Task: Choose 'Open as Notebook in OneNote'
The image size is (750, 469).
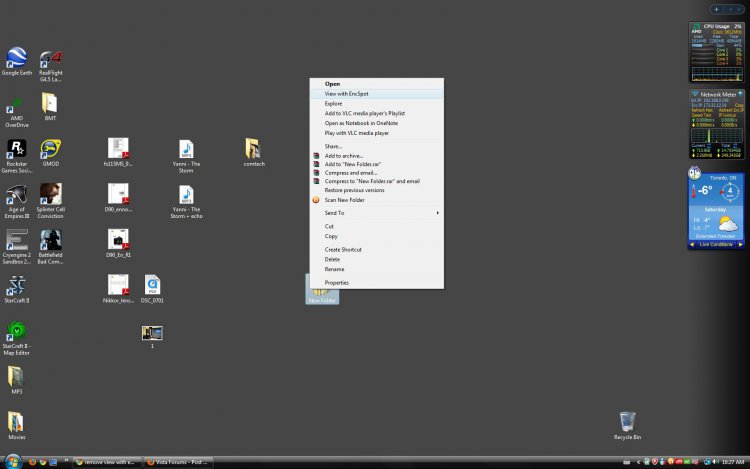Action: (377, 123)
